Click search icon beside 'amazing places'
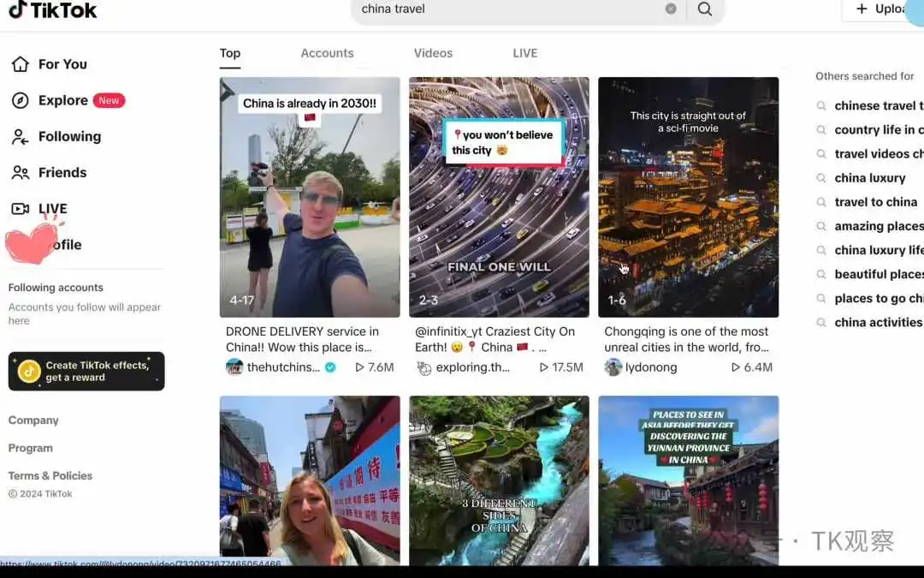The height and width of the screenshot is (578, 924). click(820, 226)
